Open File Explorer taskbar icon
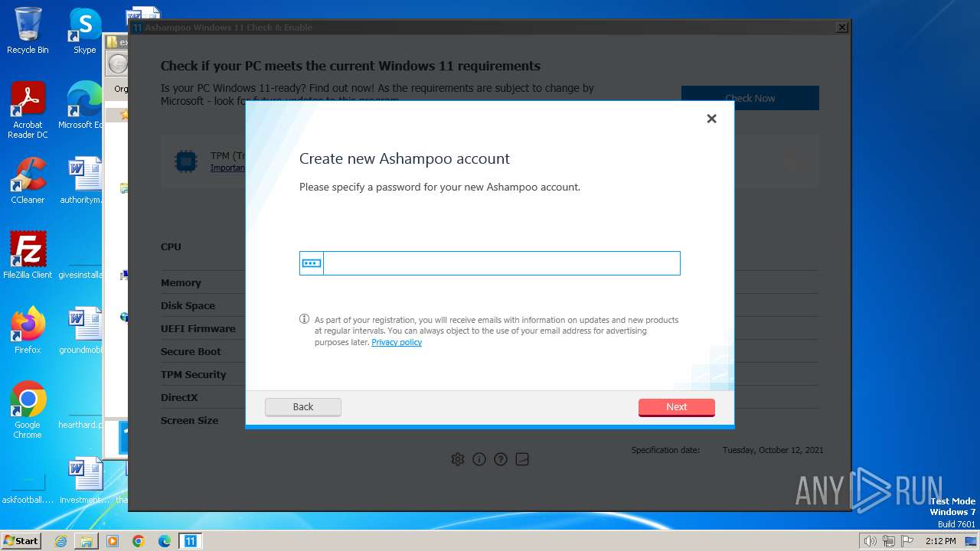This screenshot has width=980, height=551. (x=87, y=541)
